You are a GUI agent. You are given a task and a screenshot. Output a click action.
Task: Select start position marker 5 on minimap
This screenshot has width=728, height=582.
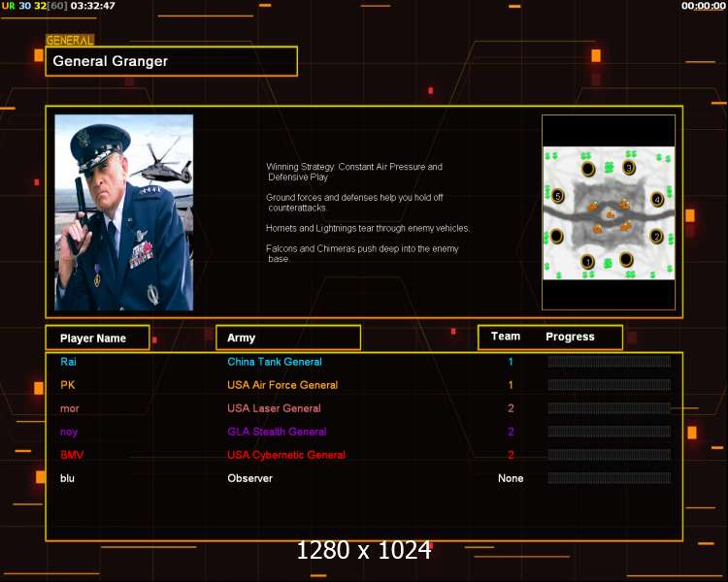557,196
